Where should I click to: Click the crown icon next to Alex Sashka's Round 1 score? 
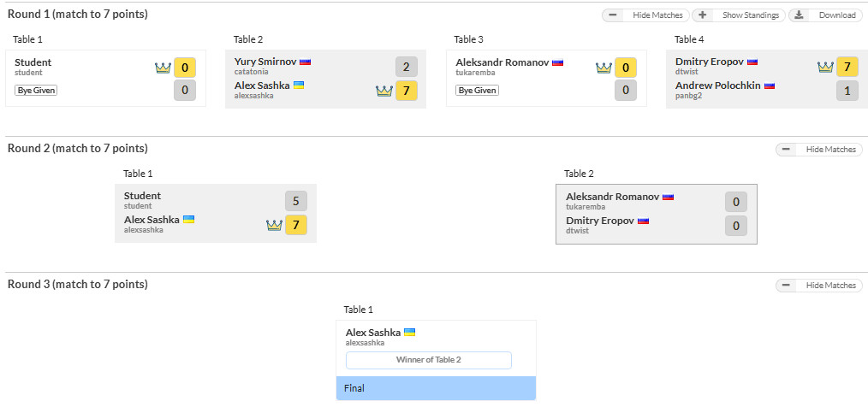click(383, 91)
